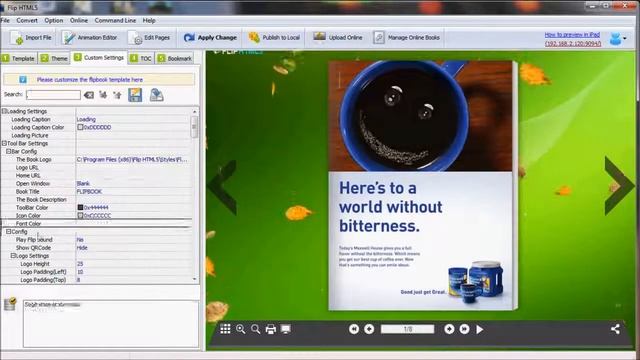
Task: Open the thumbnails grid icon
Action: click(x=225, y=329)
